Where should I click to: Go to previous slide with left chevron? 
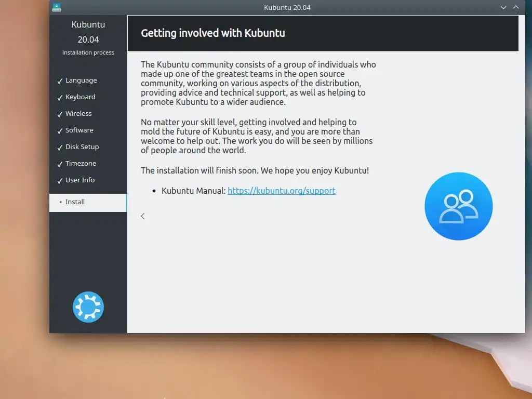point(143,216)
